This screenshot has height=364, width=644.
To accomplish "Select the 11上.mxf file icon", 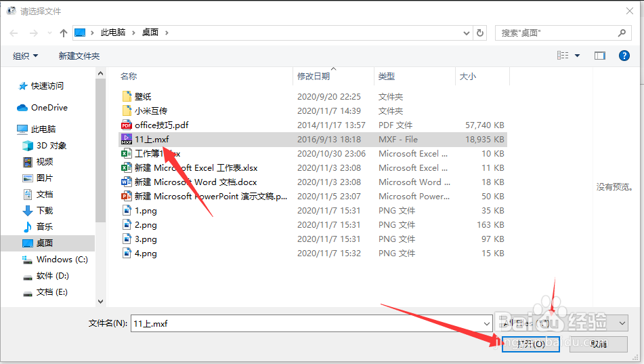I will (127, 139).
